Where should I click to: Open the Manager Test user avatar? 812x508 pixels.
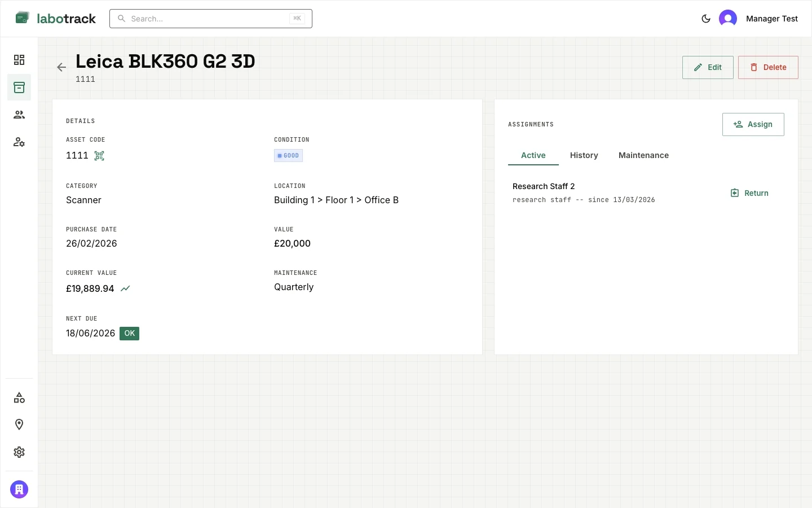pos(728,19)
